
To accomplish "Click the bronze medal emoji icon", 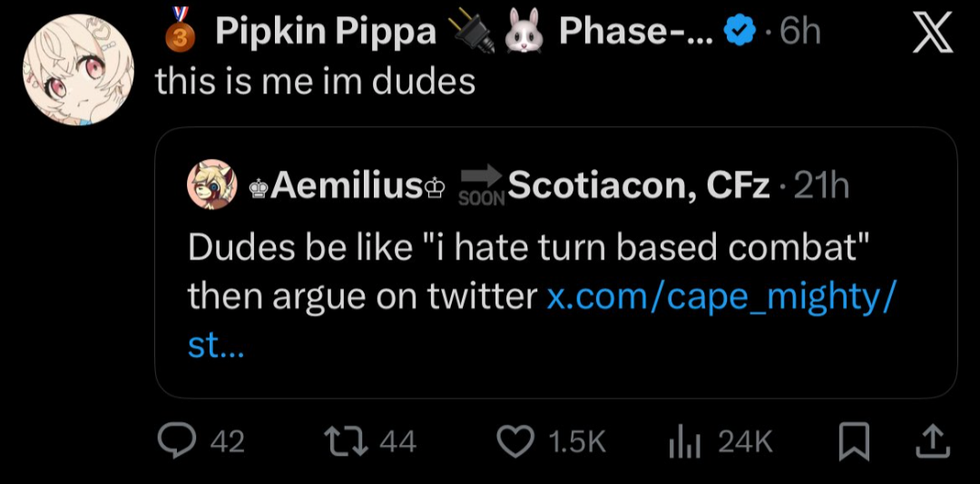I will [x=180, y=29].
